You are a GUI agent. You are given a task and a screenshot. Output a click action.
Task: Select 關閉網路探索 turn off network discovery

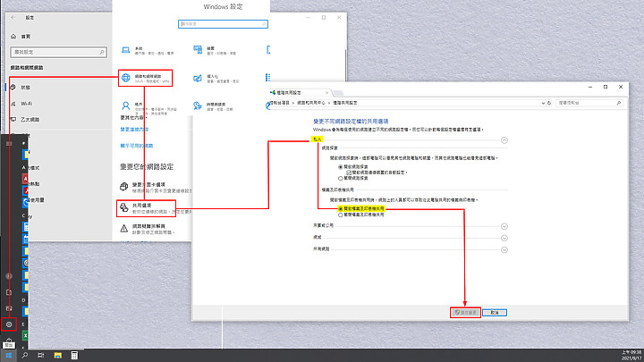340,179
